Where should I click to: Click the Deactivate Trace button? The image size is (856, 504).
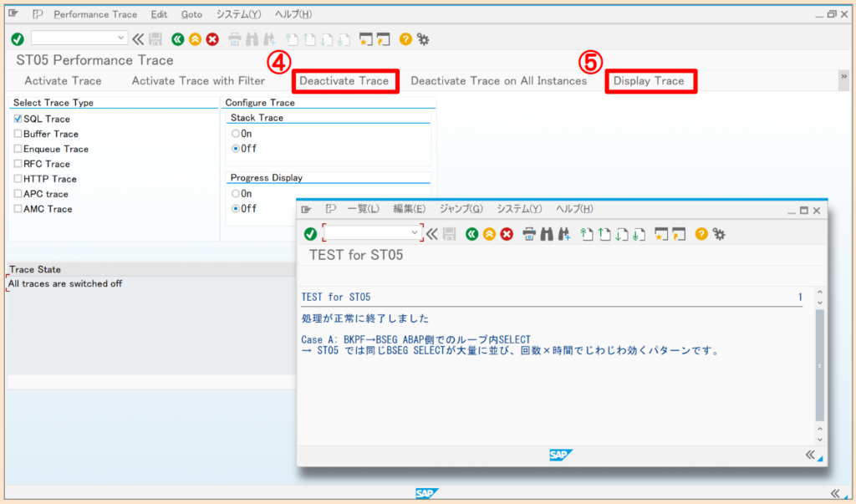pos(344,81)
